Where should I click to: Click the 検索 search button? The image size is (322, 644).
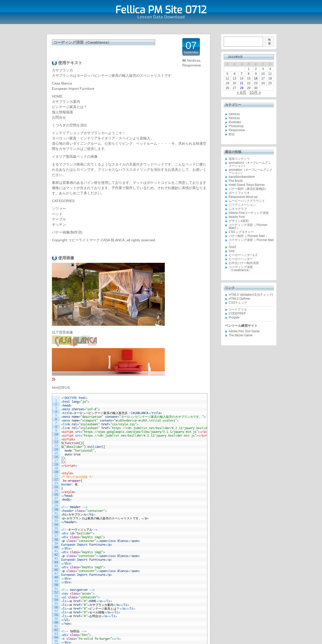click(269, 42)
